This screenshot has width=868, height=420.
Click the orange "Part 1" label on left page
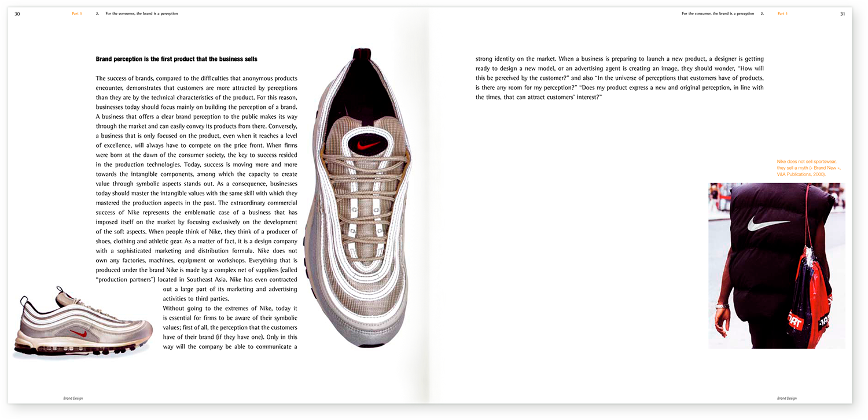pyautogui.click(x=77, y=13)
